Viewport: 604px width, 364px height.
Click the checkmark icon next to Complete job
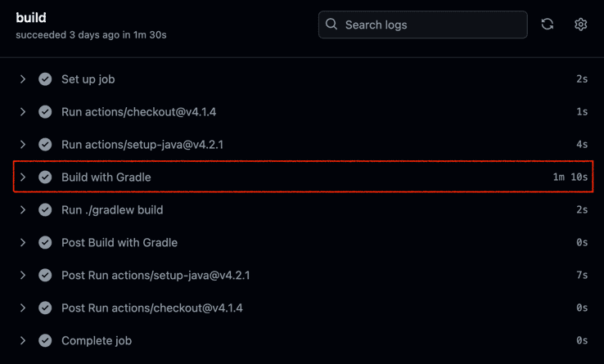click(45, 340)
